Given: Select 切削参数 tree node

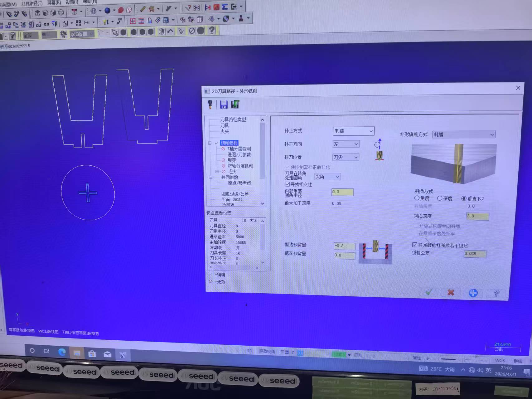Looking at the screenshot, I should tap(229, 143).
